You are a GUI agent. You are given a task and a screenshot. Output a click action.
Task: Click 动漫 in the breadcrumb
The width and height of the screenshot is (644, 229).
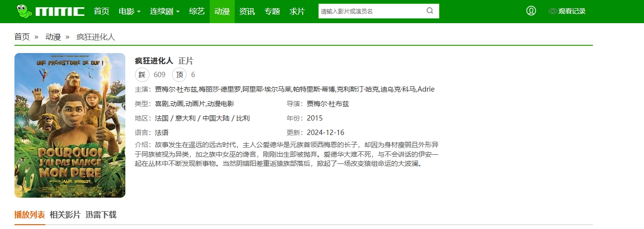pos(53,37)
